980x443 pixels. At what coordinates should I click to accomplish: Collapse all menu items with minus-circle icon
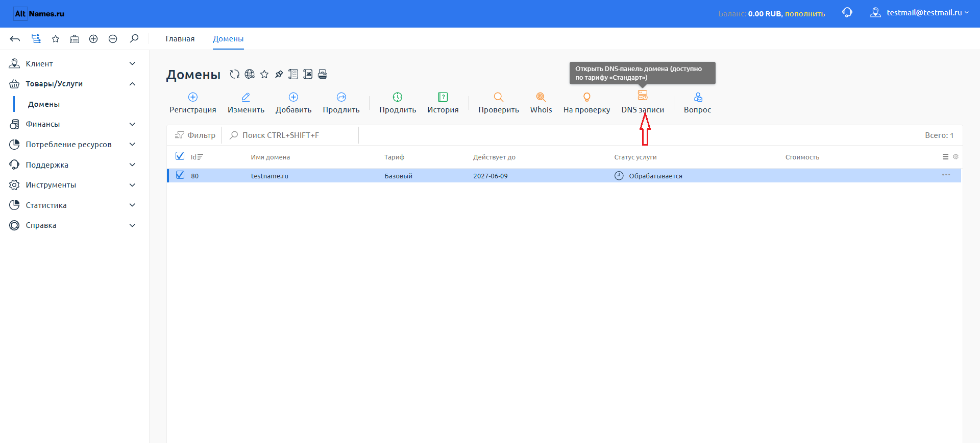pyautogui.click(x=113, y=39)
